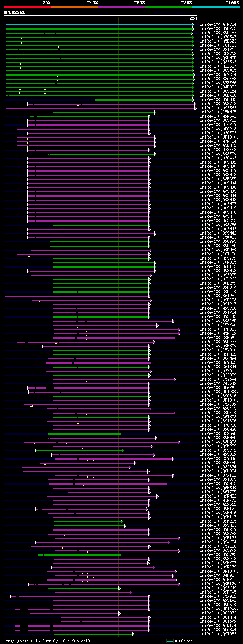Select the UniRef100_B9T7N7 label
Viewport: 243px width, 644px height.
click(218, 50)
